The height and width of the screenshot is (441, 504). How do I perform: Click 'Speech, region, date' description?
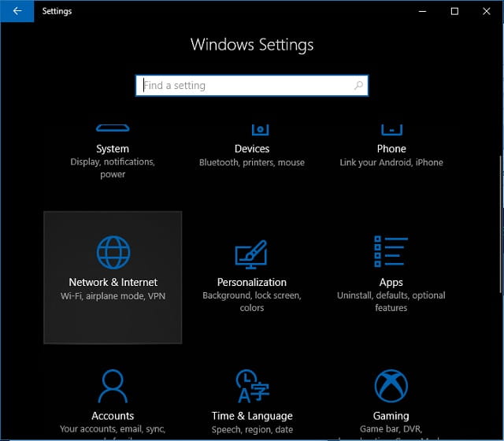(252, 430)
